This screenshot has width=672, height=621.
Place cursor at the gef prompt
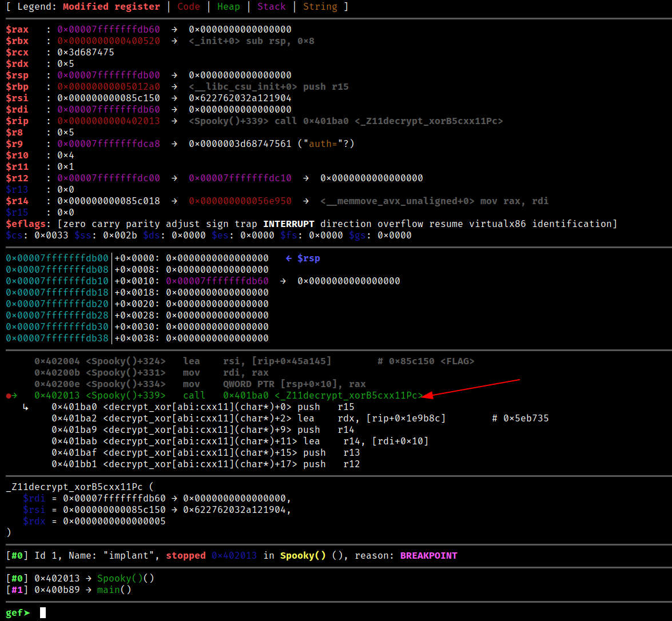[x=42, y=613]
